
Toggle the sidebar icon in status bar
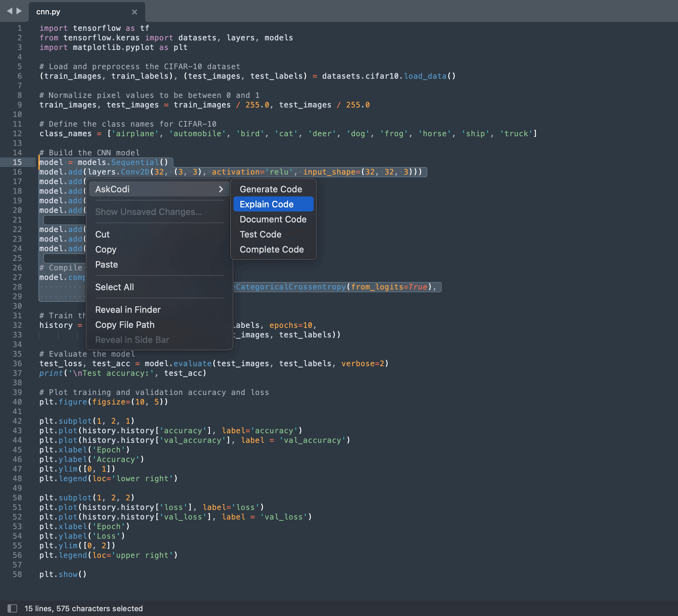click(x=12, y=608)
